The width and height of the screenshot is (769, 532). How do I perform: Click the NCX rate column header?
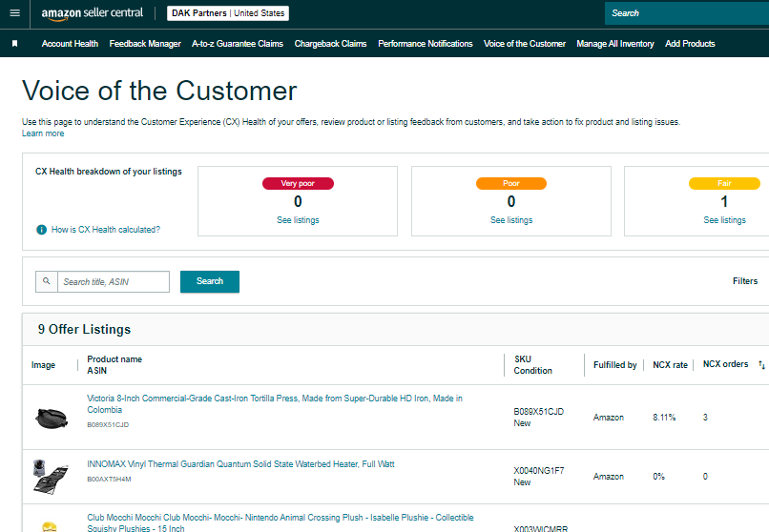670,364
